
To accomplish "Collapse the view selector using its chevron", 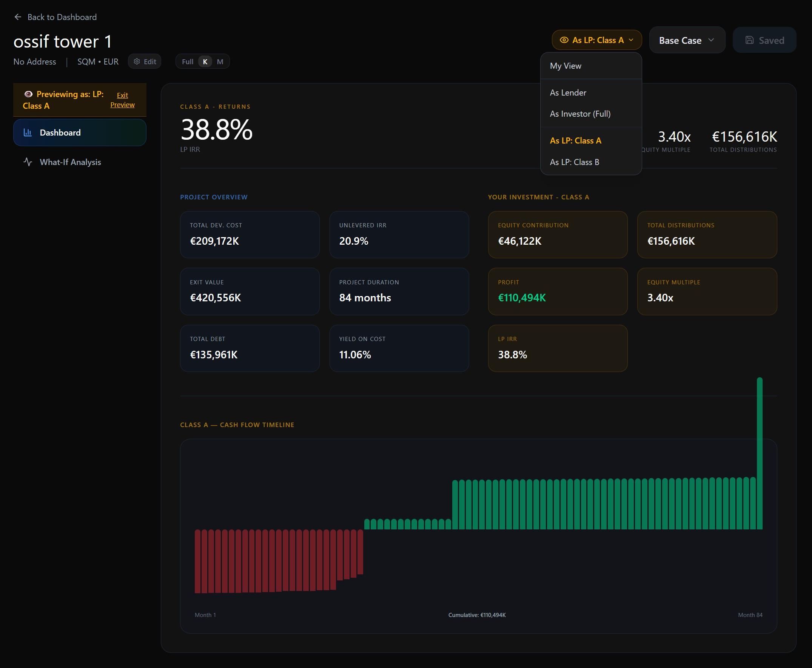I will pyautogui.click(x=630, y=40).
